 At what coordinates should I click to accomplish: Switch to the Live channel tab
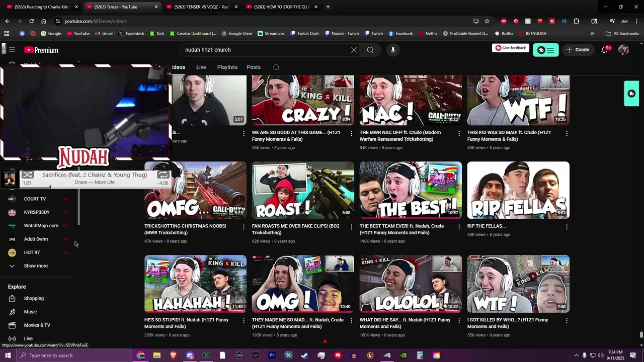click(201, 67)
